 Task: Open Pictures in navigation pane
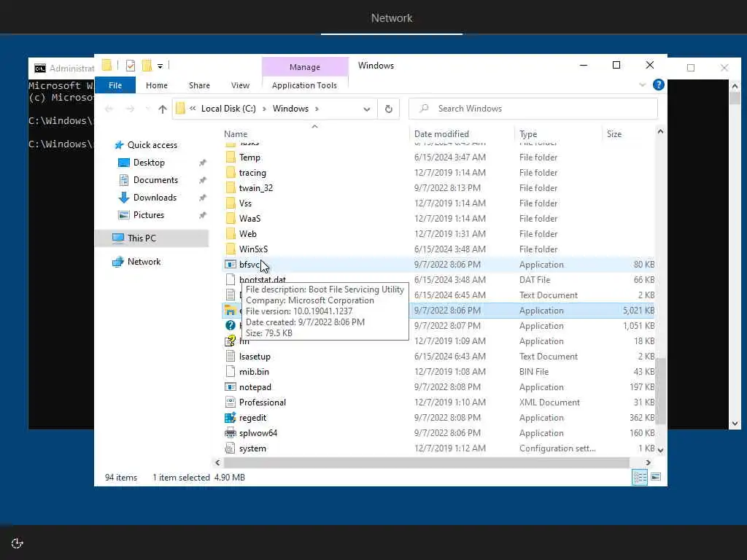coord(149,215)
